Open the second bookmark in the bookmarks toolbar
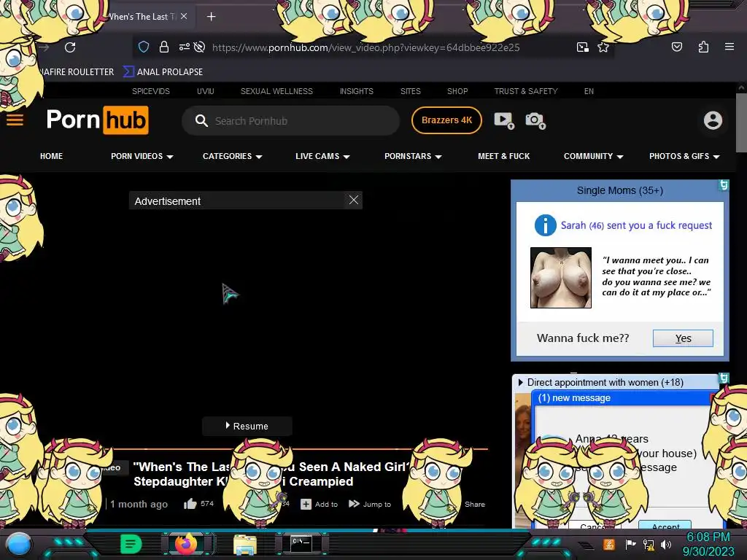The image size is (747, 560). (x=163, y=72)
